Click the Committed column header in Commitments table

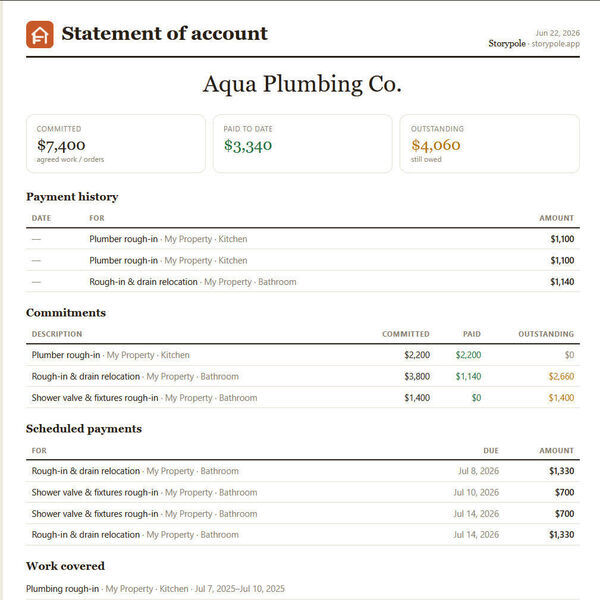click(x=406, y=334)
